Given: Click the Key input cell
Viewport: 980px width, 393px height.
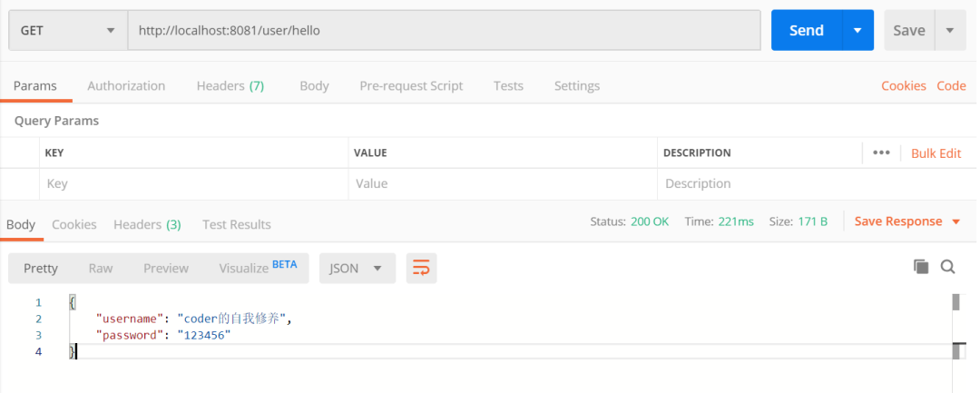Looking at the screenshot, I should (x=194, y=183).
